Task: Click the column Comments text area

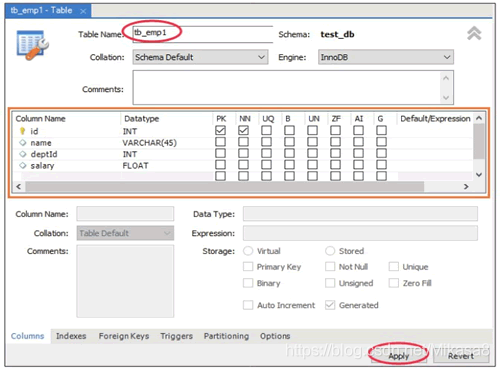Action: tap(125, 281)
